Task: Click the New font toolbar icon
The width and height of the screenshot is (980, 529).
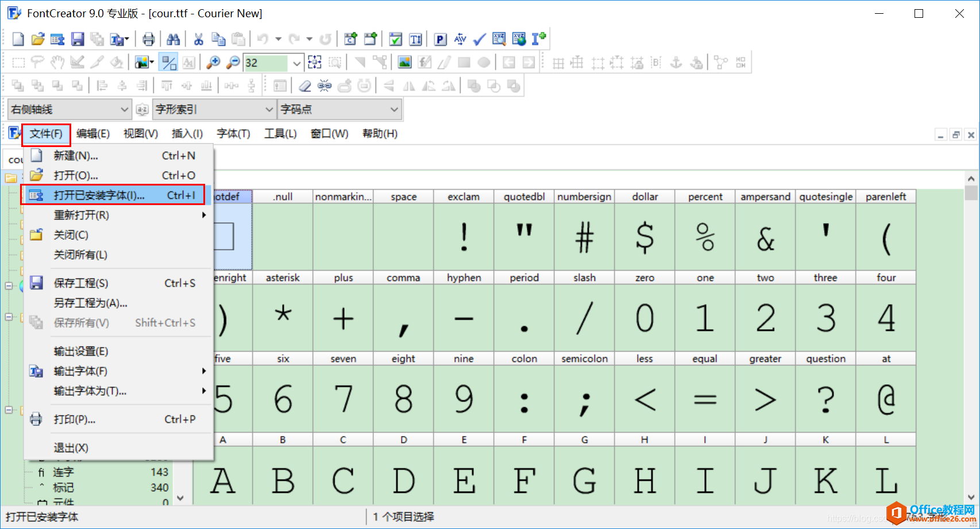Action: click(x=18, y=39)
